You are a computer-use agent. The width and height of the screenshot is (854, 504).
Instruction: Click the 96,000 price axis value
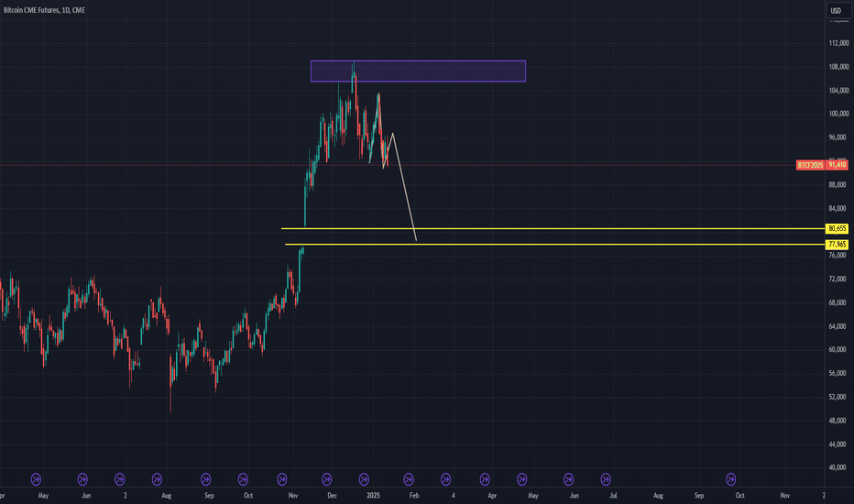click(838, 137)
